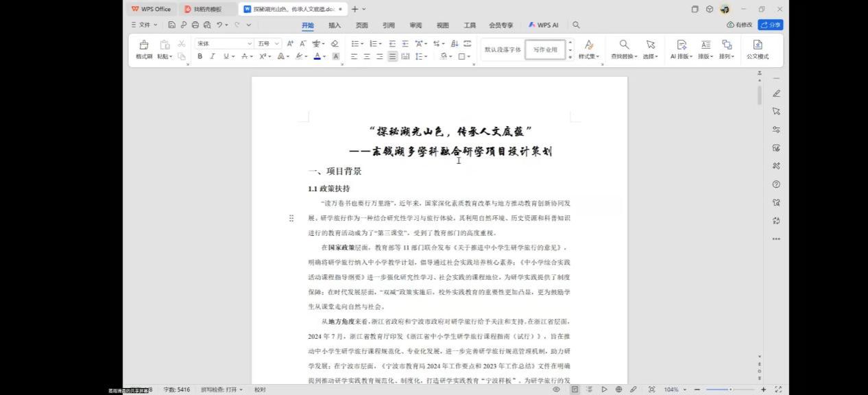The width and height of the screenshot is (868, 395).
Task: Toggle bold formatting
Action: coord(200,56)
